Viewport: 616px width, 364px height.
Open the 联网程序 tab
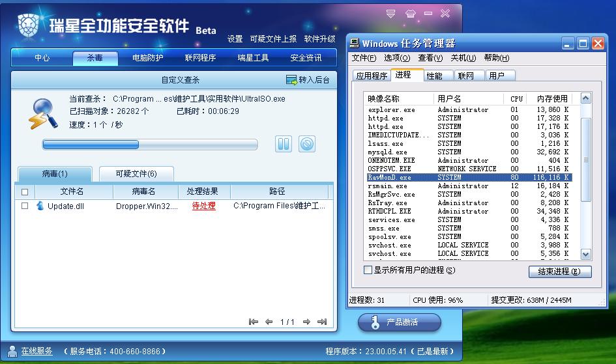click(200, 58)
